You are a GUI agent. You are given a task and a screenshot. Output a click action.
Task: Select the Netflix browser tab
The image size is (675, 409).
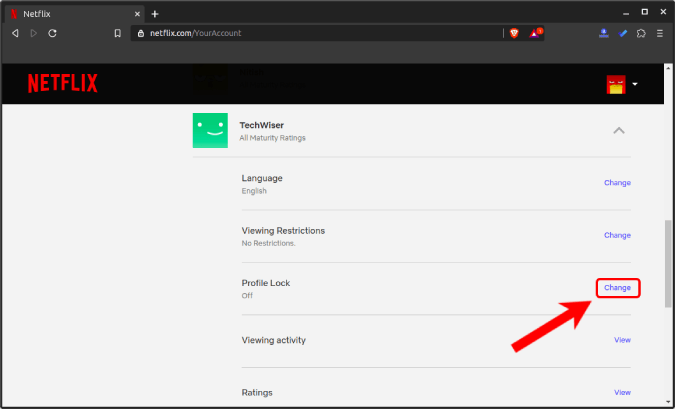(x=75, y=14)
